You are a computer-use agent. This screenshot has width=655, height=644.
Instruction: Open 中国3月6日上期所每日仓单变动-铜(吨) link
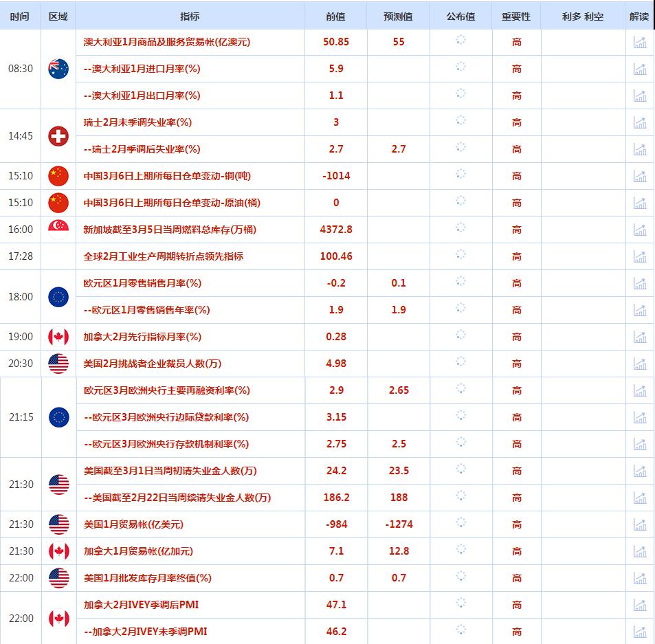tap(167, 176)
